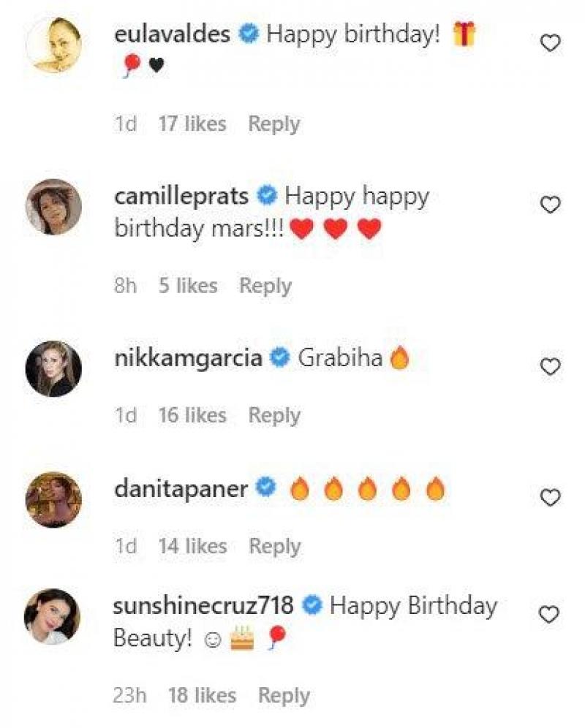Viewport: 585px width, 728px height.
Task: Reply to camilleprats's comment
Action: tap(265, 286)
